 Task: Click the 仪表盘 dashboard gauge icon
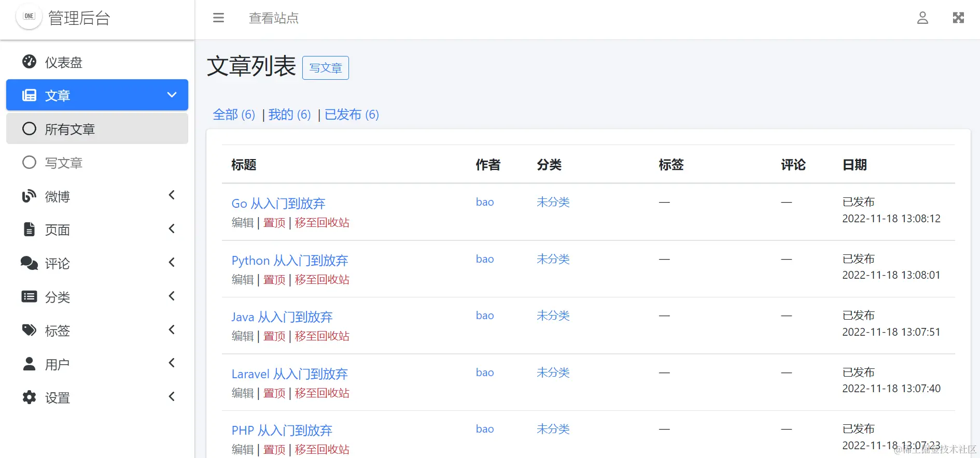click(x=29, y=62)
